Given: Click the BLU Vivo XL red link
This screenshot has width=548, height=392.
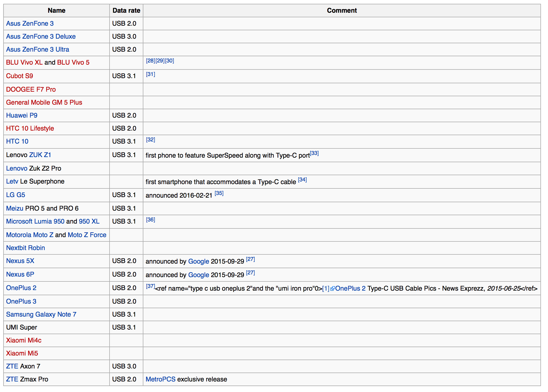Looking at the screenshot, I should pos(24,62).
